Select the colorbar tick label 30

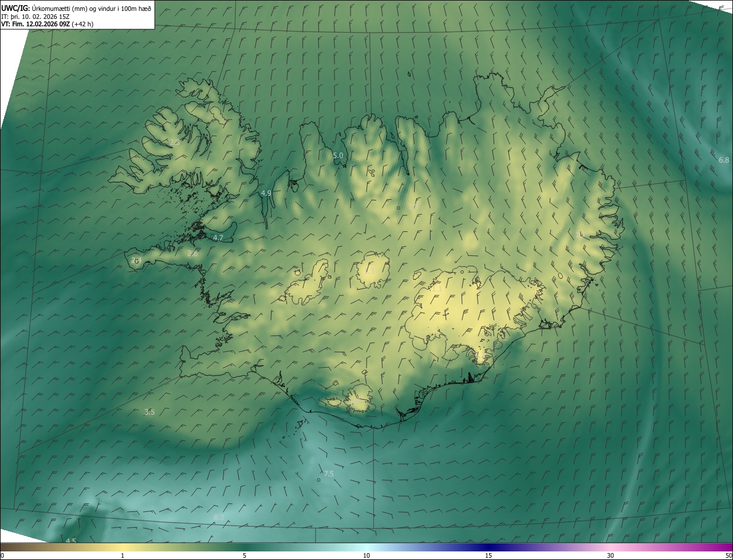610,555
